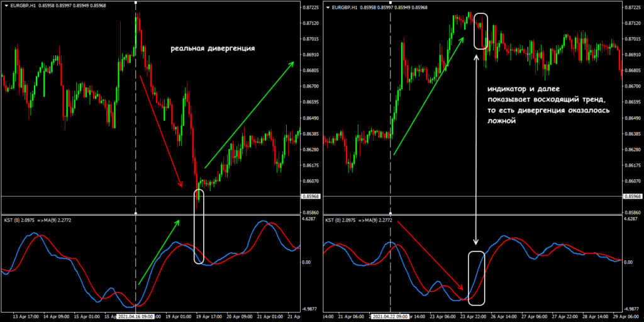Screen dimensions: 644x322
Task: Click the triangle icon beside right EURGBP,H1 title
Action: pos(326,8)
